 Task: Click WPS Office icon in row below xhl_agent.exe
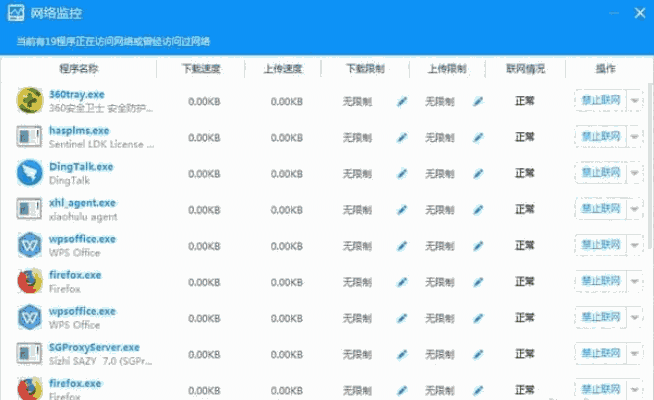(x=30, y=245)
